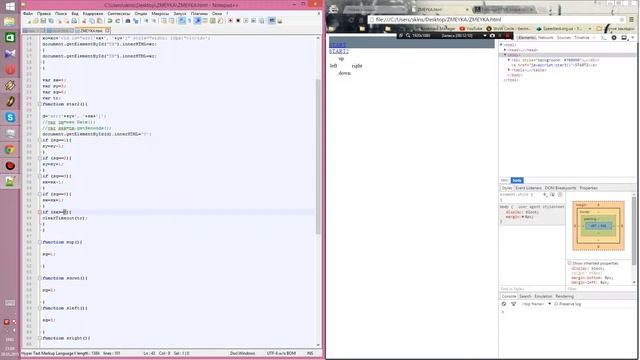Image resolution: width=640 pixels, height=360 pixels.
Task: Collapse fold marker at function start2 line
Action: pyautogui.click(x=40, y=104)
